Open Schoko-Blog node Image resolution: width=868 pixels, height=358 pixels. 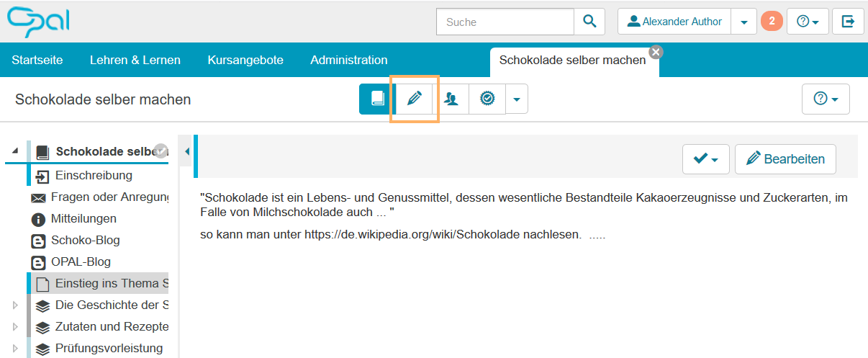tap(86, 240)
